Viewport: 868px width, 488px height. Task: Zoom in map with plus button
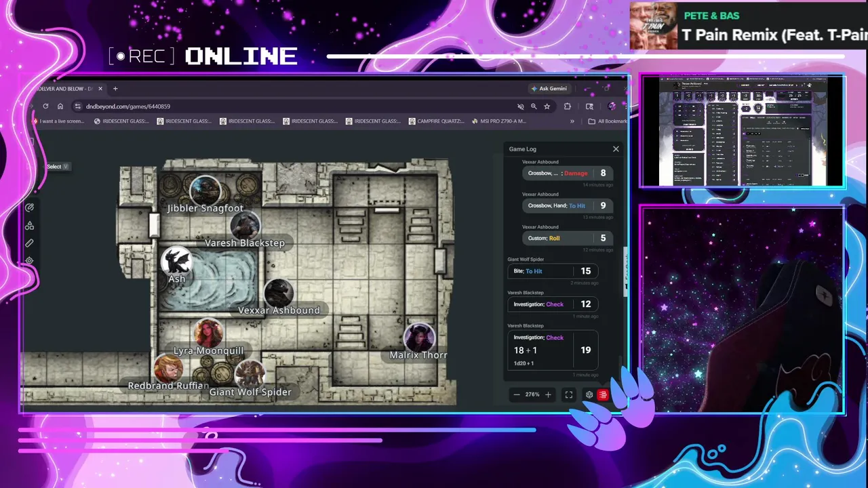[x=548, y=394]
